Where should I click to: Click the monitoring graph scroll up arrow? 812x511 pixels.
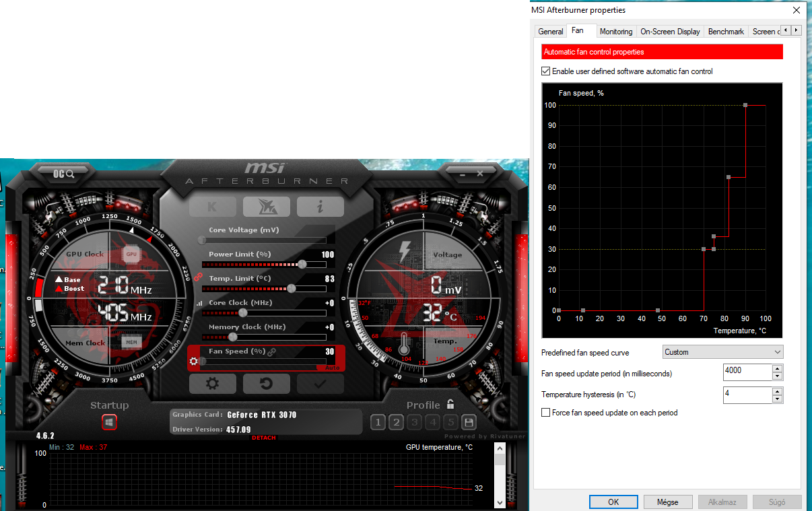pyautogui.click(x=500, y=447)
